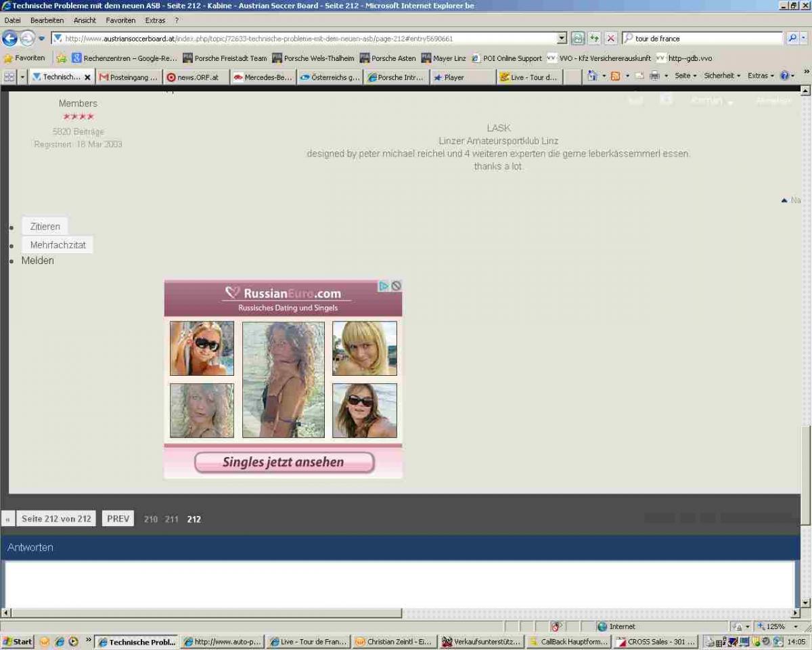Click the PREV pagination button
The image size is (812, 650).
[x=118, y=519]
